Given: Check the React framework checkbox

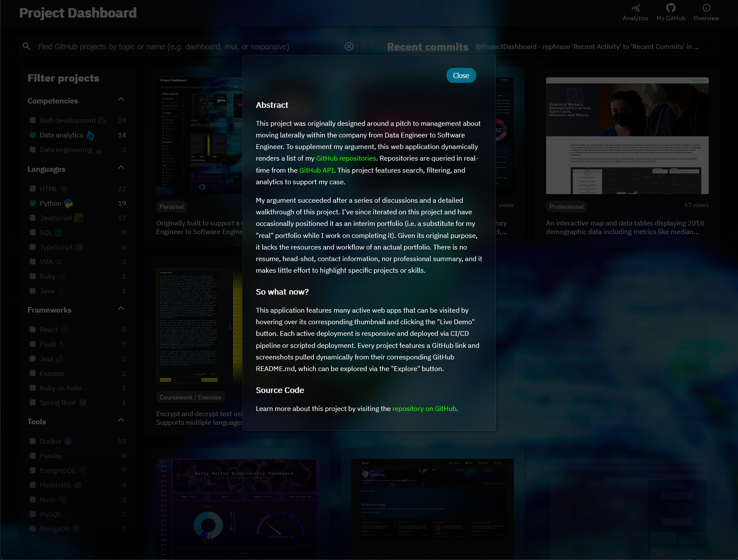Looking at the screenshot, I should coord(33,329).
